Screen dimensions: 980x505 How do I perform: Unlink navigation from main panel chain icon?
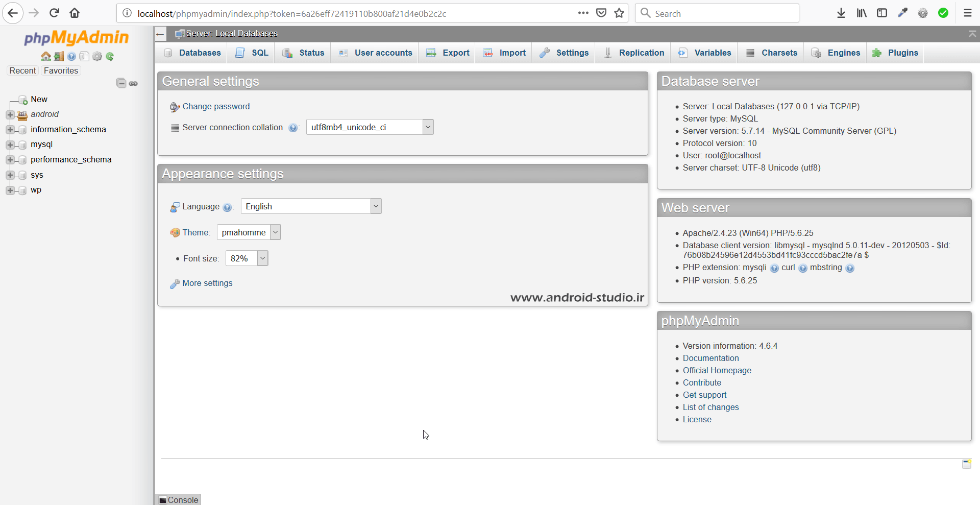click(133, 83)
